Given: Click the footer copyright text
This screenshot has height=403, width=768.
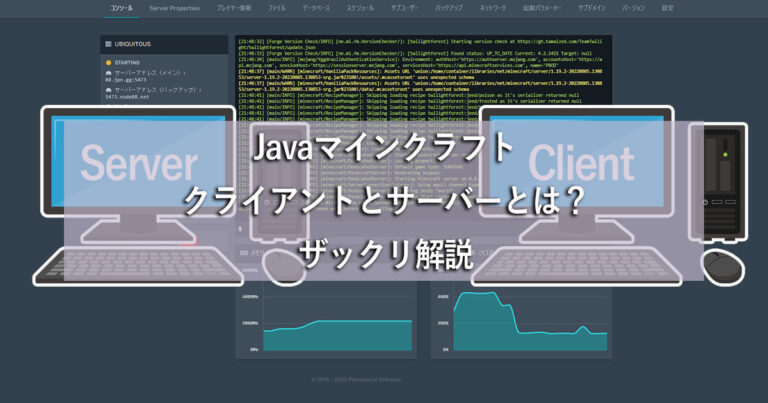Looking at the screenshot, I should coord(356,379).
